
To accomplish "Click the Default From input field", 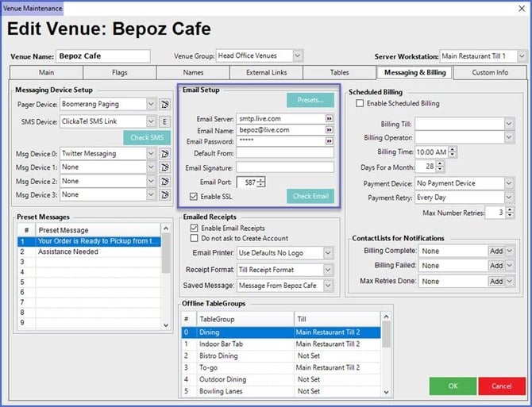I will [x=285, y=154].
